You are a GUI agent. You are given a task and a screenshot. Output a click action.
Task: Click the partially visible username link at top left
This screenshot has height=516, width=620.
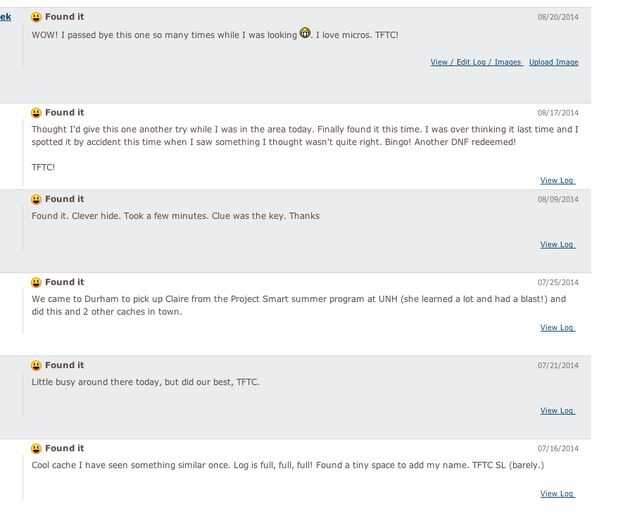click(x=6, y=17)
